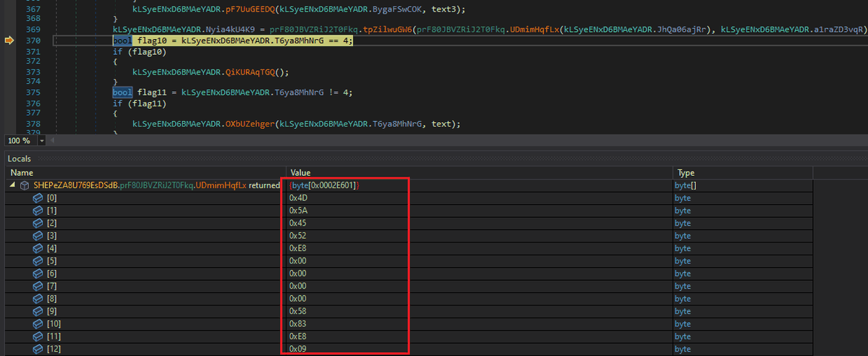Select the value 0x4D of element [0]
Screen dimensions: 868x356
coord(298,198)
